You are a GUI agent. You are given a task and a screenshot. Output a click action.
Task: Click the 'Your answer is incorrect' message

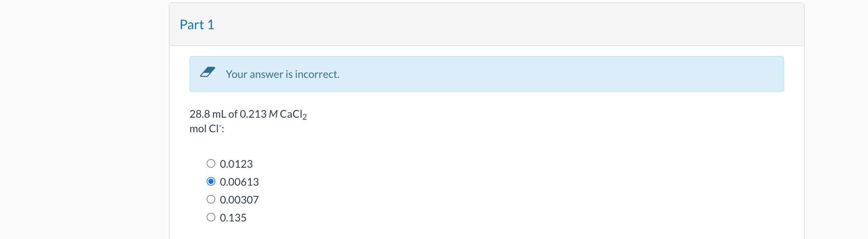click(282, 74)
